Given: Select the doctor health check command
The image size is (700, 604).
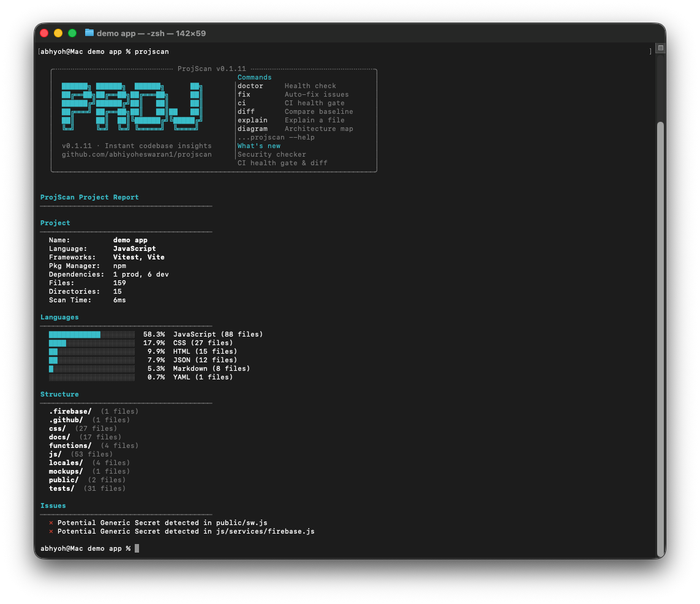Looking at the screenshot, I should (249, 86).
